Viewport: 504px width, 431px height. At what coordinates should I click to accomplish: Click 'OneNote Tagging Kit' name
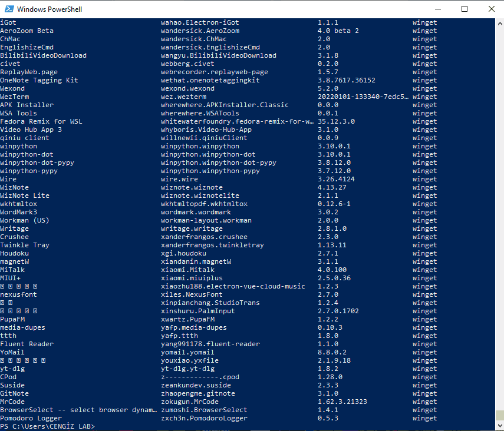[x=39, y=80]
